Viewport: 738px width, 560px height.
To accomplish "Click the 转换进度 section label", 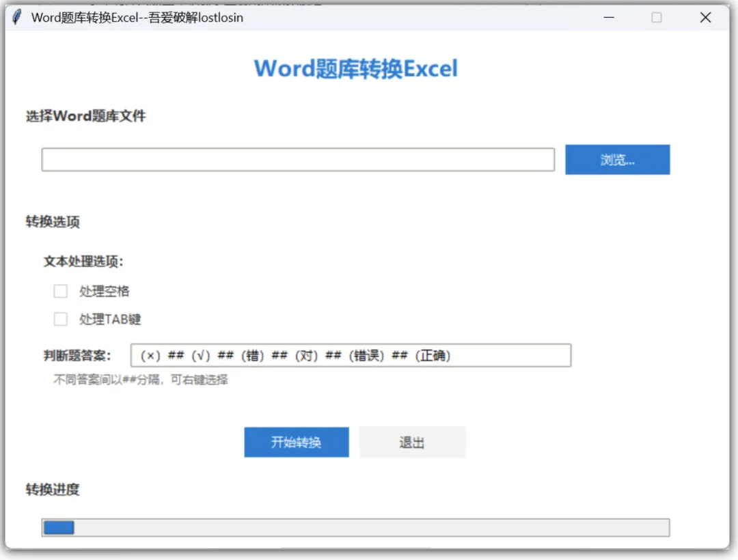I will click(x=53, y=490).
